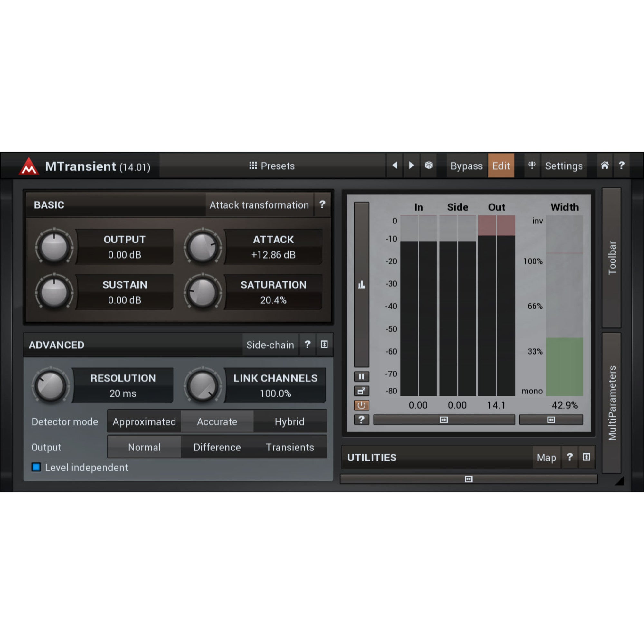Toggle the meters power button

[362, 405]
